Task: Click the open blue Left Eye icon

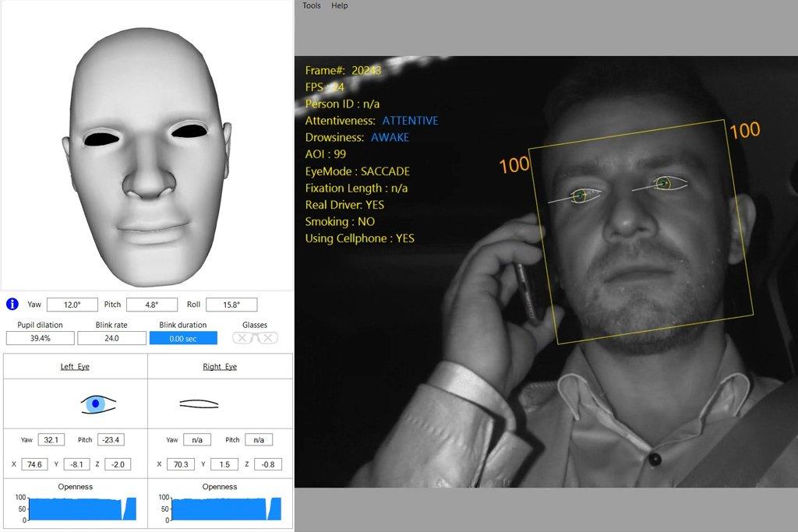Action: coord(98,403)
